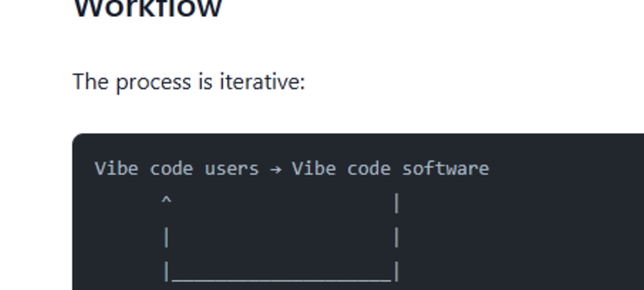The image size is (644, 290).
Task: Click empty space inside the diagram loop
Action: point(281,237)
